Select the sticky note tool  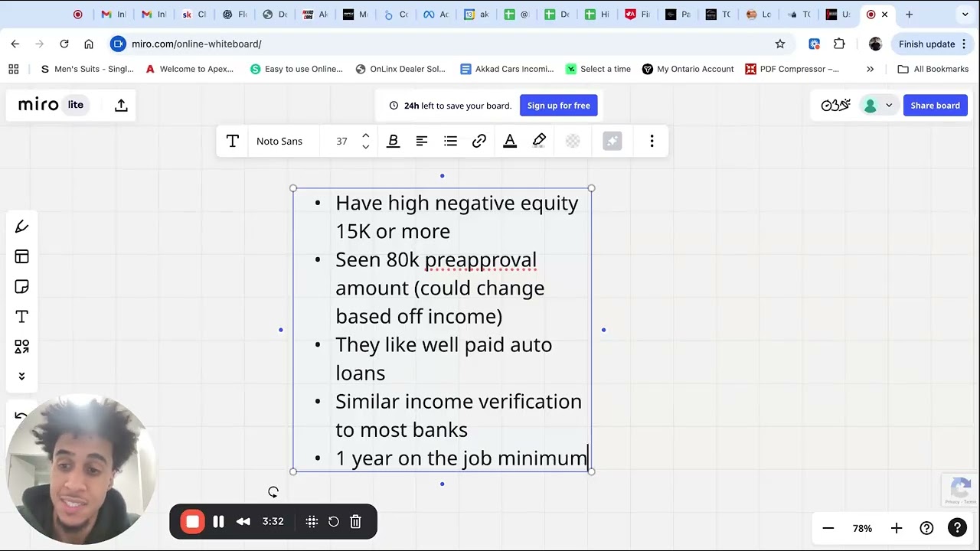21,287
